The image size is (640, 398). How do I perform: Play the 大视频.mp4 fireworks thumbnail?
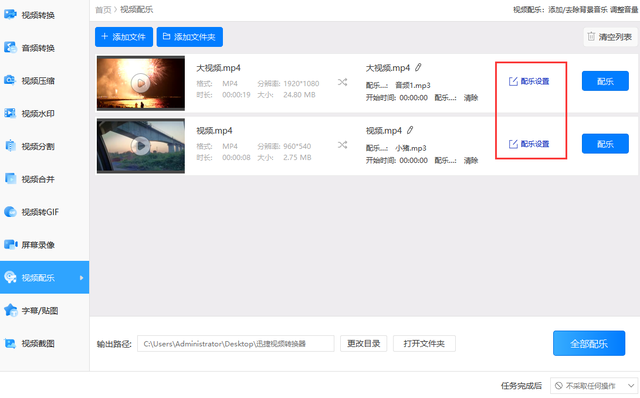coord(140,83)
